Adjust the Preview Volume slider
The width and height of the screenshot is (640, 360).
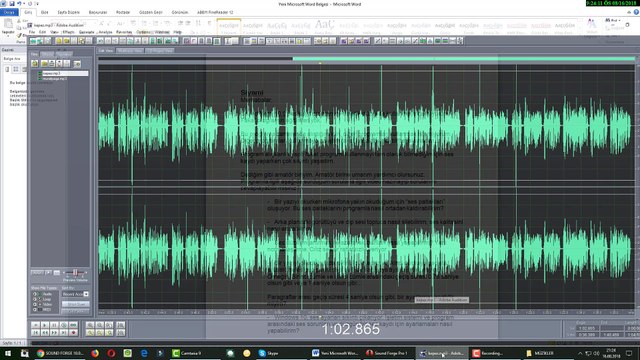point(75,273)
